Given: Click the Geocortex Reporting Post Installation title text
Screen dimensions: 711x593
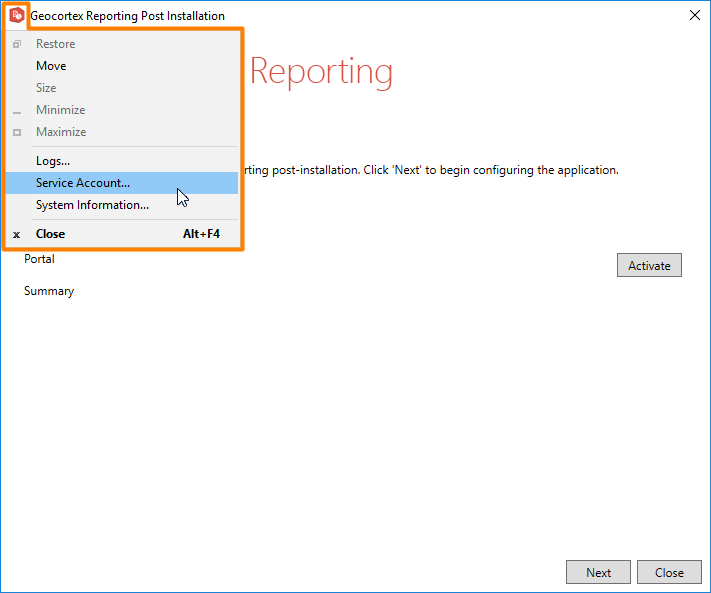Looking at the screenshot, I should (128, 16).
